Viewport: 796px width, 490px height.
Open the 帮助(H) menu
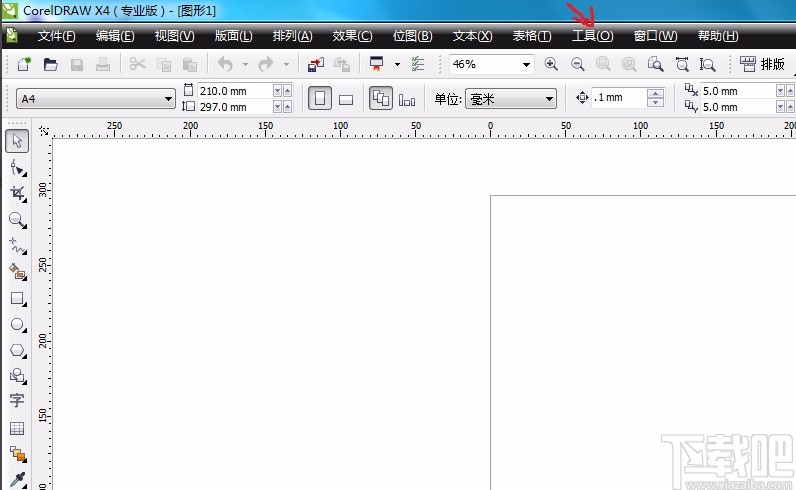tap(718, 36)
